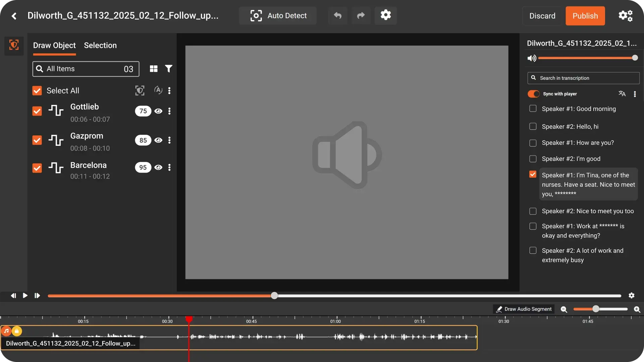Uncheck the Gazprom item checkbox
Image resolution: width=644 pixels, height=362 pixels.
pos(37,140)
